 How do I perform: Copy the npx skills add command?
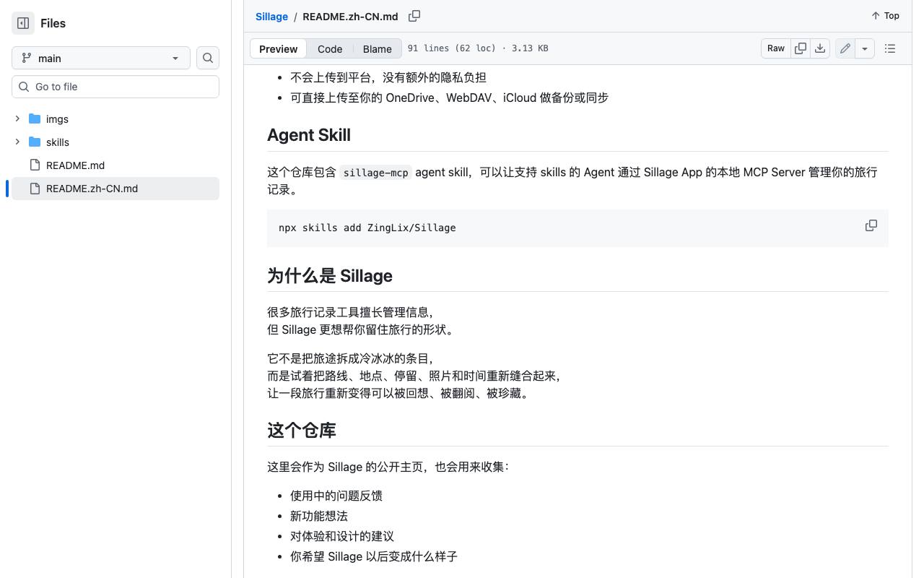[x=871, y=225]
